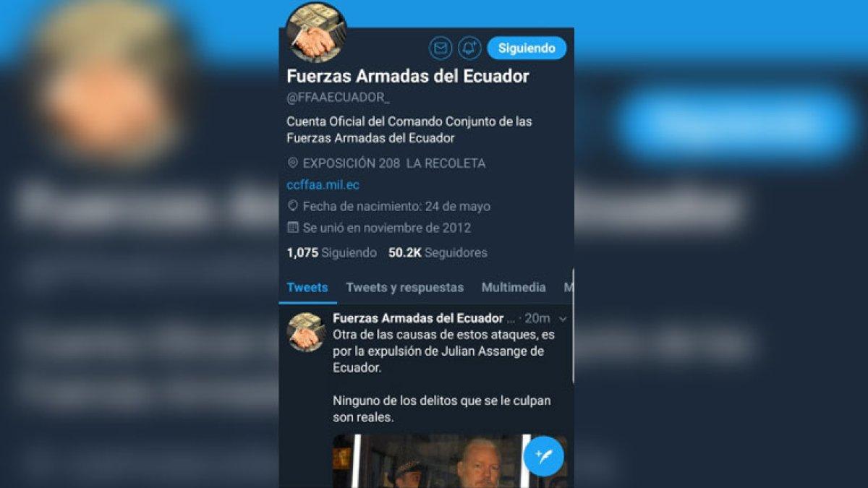Switch to the Tweets tab

[x=307, y=288]
